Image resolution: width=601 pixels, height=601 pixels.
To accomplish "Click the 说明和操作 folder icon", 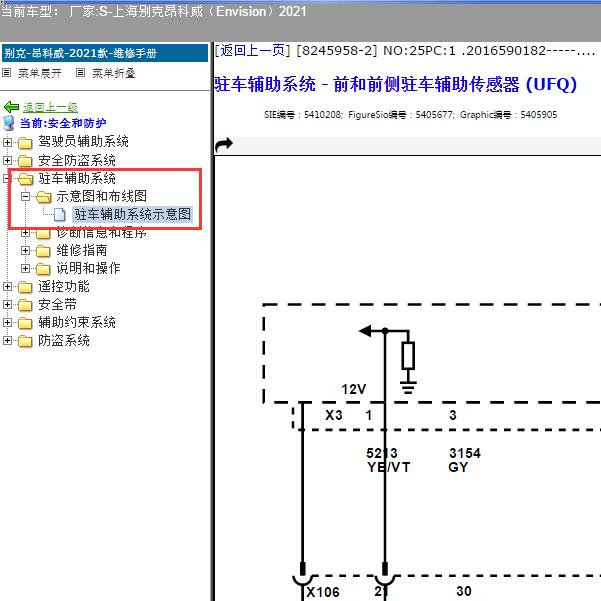I will 43,269.
